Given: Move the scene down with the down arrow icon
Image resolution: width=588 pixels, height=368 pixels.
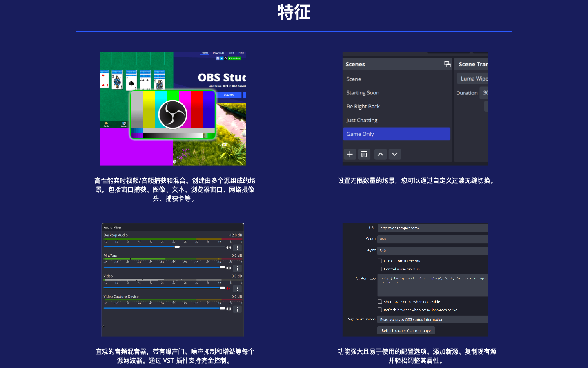Looking at the screenshot, I should [x=394, y=154].
